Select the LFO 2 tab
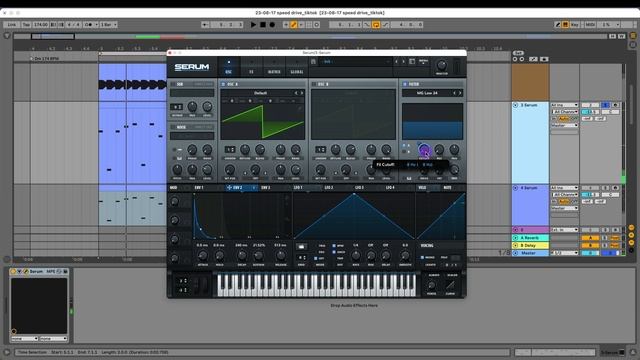Viewport: 640px width, 360px height. click(x=329, y=188)
